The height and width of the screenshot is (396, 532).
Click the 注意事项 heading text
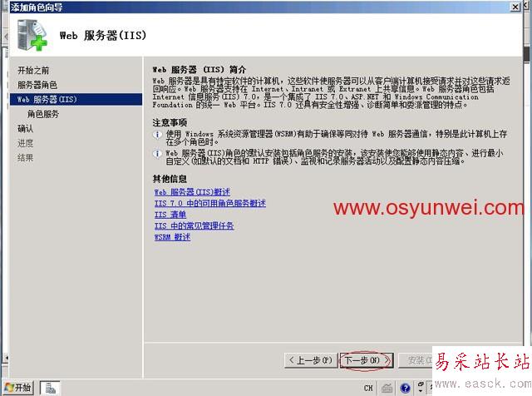[x=170, y=122]
